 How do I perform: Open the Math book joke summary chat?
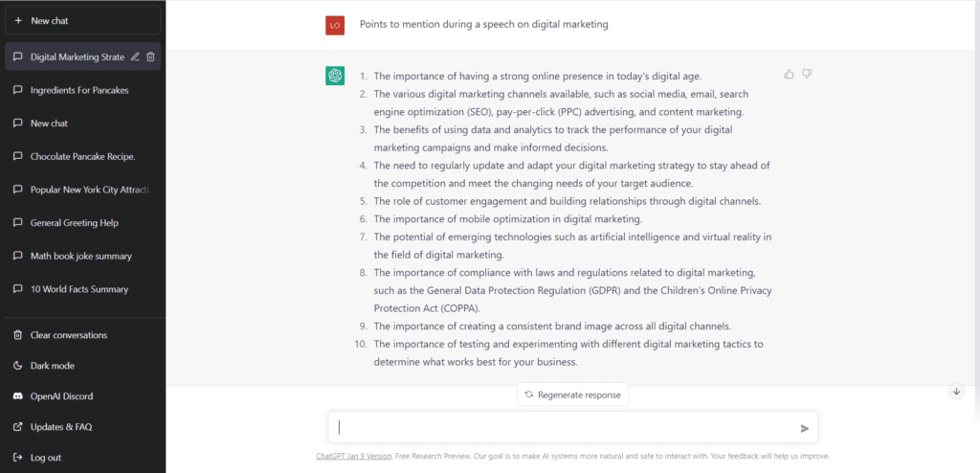click(82, 256)
